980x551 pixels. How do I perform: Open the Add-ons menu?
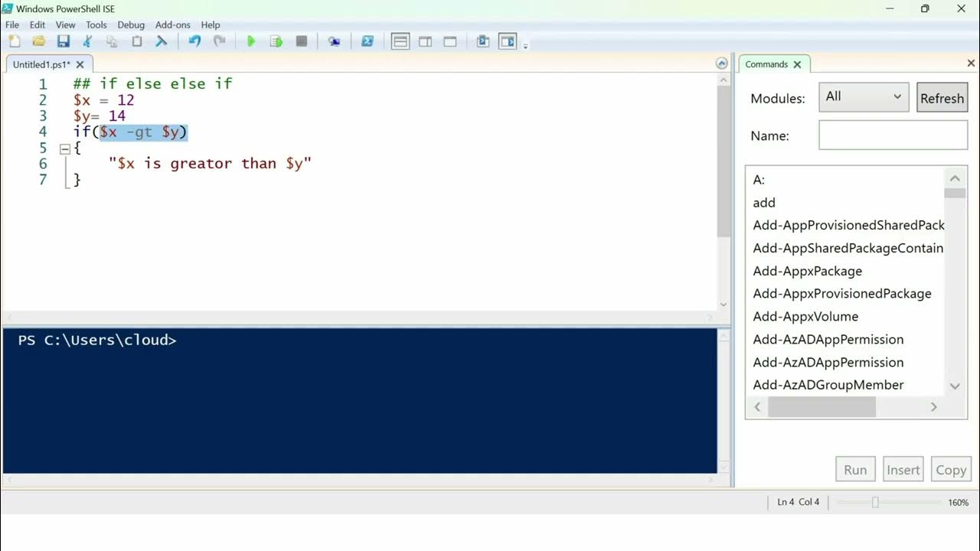[173, 24]
